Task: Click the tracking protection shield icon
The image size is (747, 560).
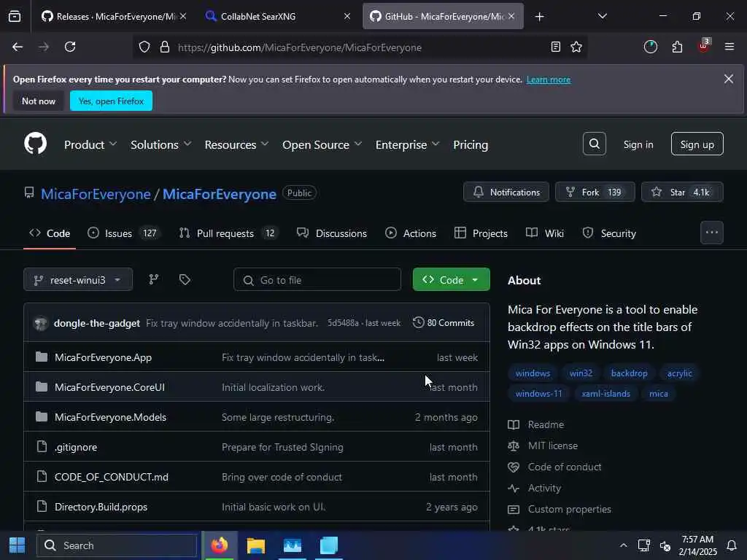Action: [144, 47]
